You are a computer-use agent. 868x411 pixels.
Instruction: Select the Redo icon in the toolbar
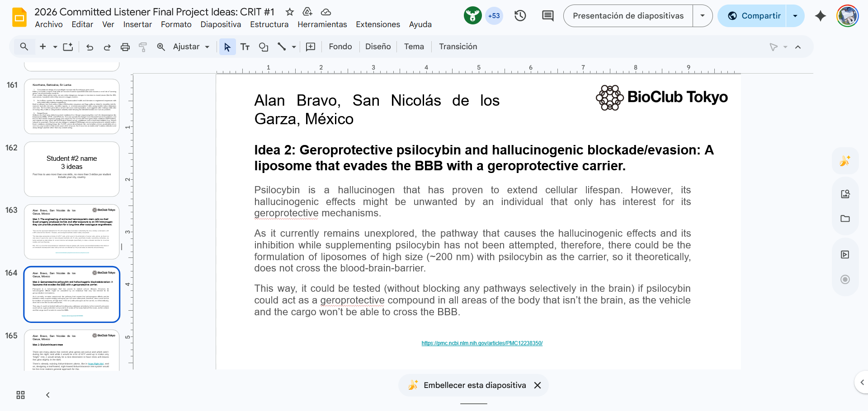pyautogui.click(x=107, y=47)
